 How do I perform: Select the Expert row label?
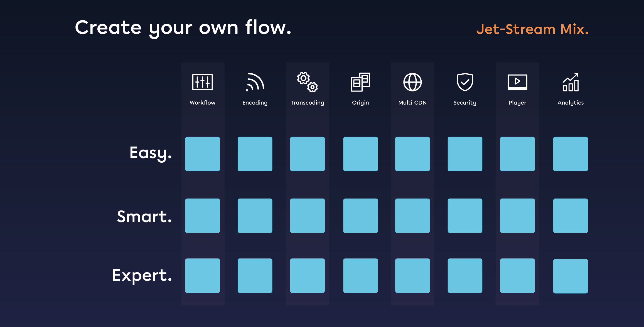142,276
